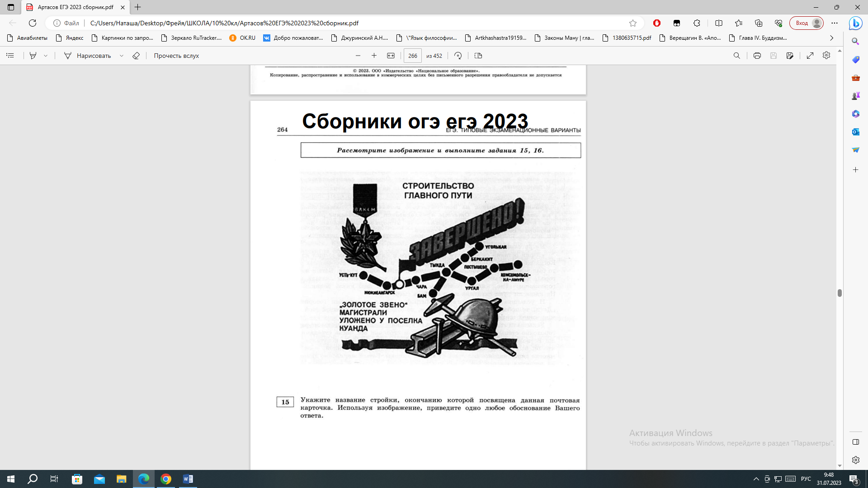The width and height of the screenshot is (868, 488).
Task: Open a new browser tab
Action: point(138,7)
